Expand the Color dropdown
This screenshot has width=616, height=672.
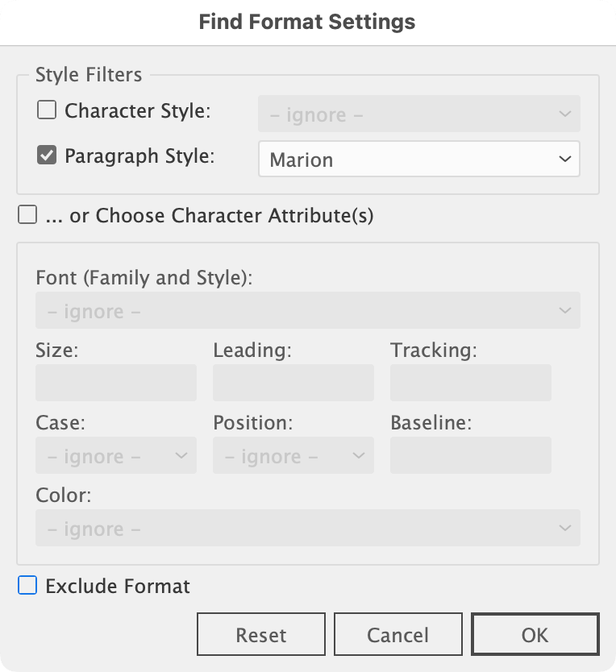(307, 529)
